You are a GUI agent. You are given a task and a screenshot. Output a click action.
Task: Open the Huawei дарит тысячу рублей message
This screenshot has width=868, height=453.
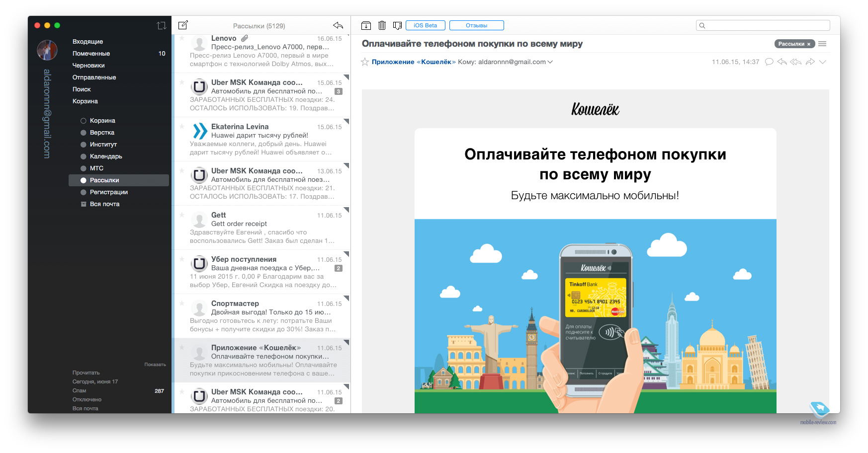[x=261, y=139]
